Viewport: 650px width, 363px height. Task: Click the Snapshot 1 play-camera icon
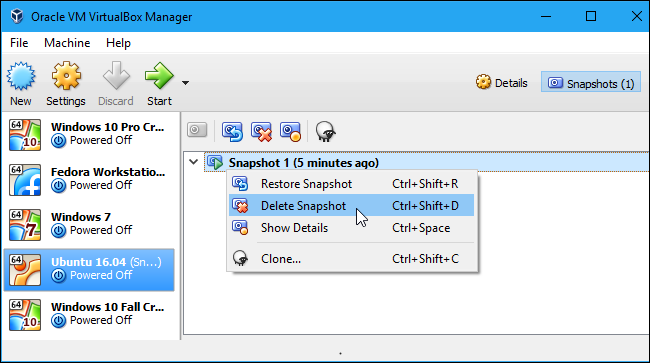[215, 162]
